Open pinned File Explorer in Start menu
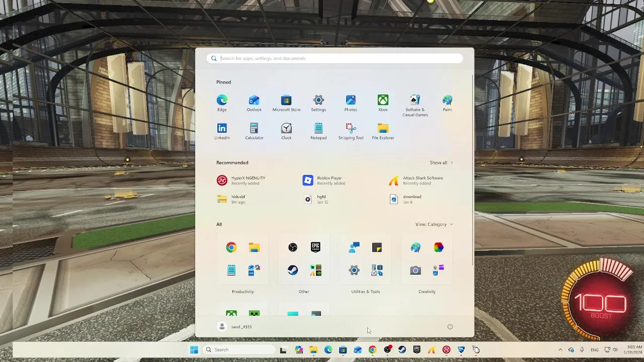Viewport: 644px width, 362px height. 383,131
